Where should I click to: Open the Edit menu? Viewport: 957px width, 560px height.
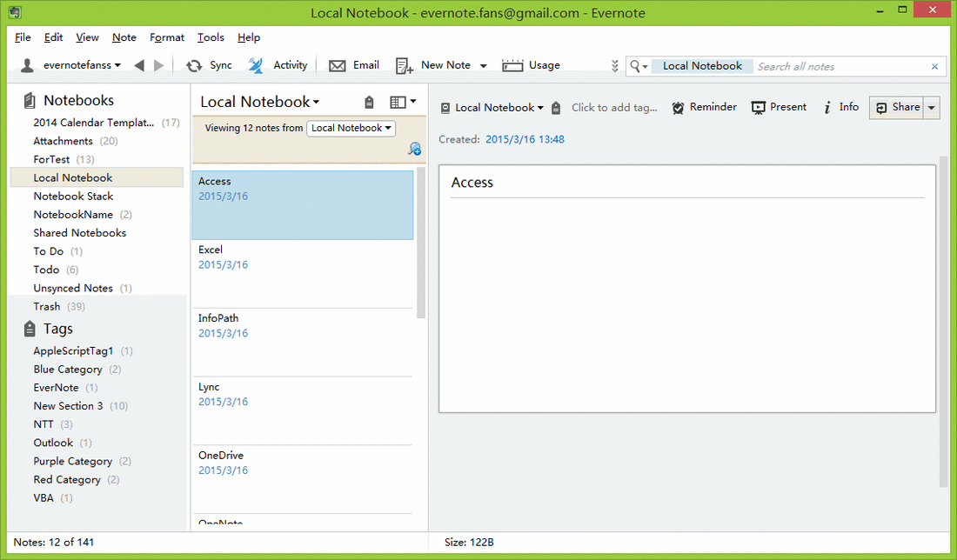(x=53, y=37)
